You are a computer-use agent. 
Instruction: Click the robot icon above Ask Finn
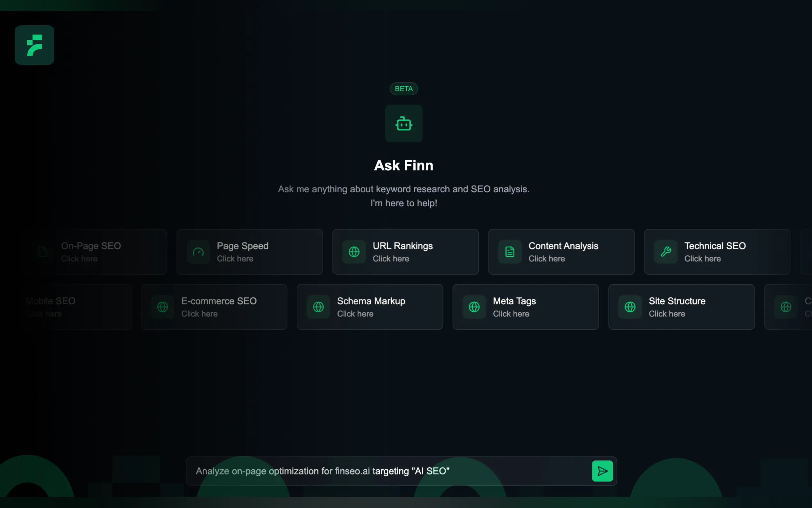point(403,123)
